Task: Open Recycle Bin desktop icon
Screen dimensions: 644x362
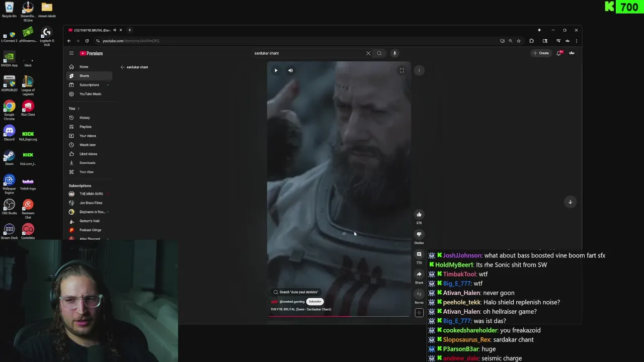Action: (9, 10)
